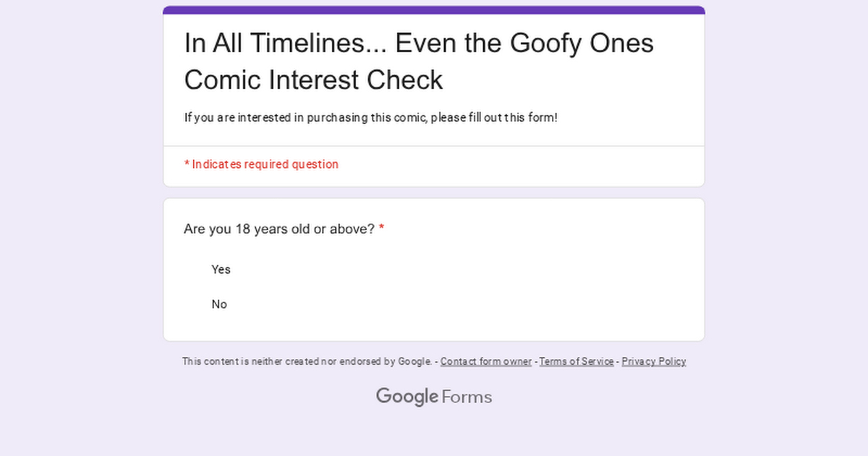Click the word Google in the footer logo
This screenshot has height=456, width=868.
[x=407, y=397]
